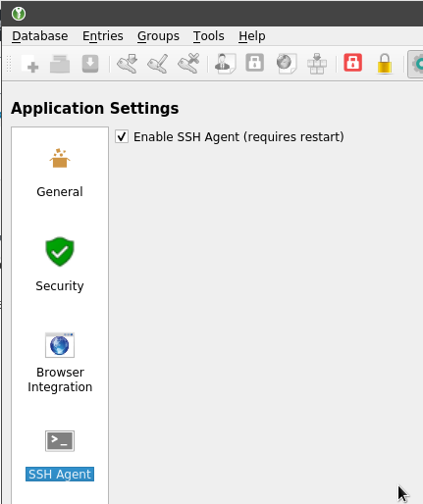Open the Database menu
Image resolution: width=423 pixels, height=504 pixels.
coord(40,36)
